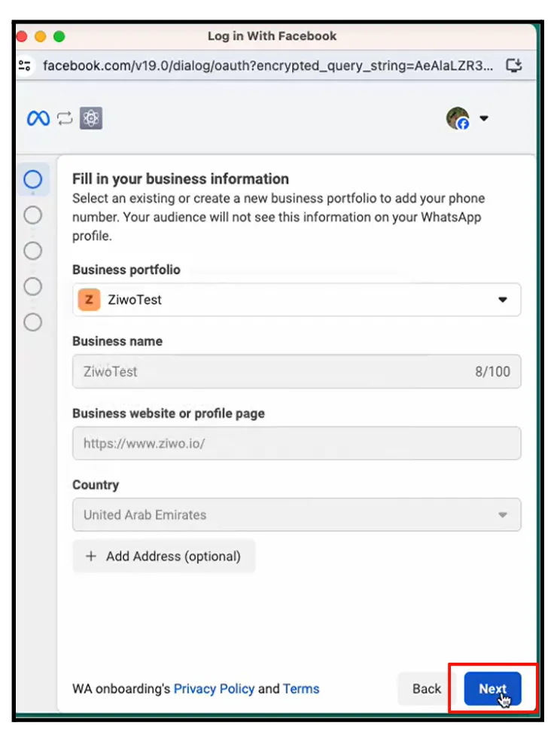The width and height of the screenshot is (560, 738).
Task: Click the site settings icon in address bar
Action: pyautogui.click(x=25, y=66)
